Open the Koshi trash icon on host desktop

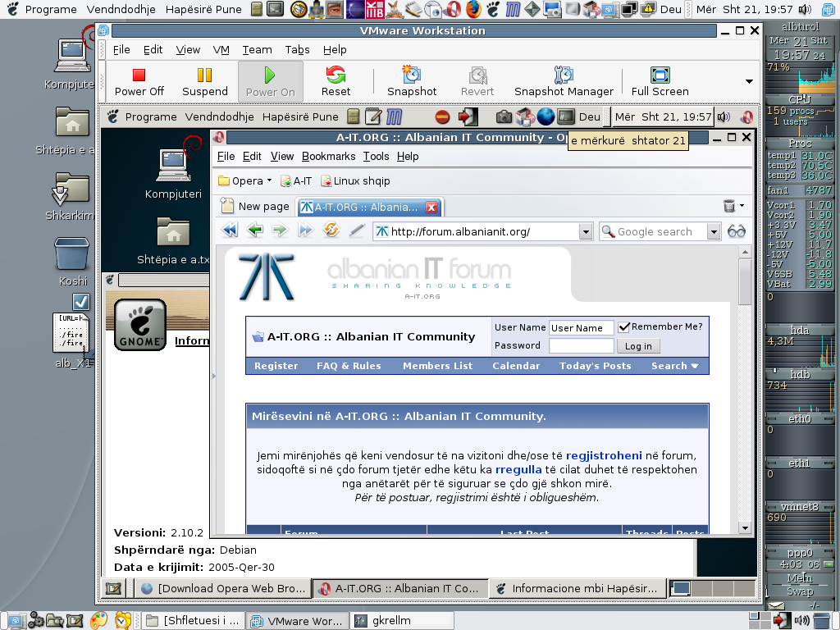point(72,262)
